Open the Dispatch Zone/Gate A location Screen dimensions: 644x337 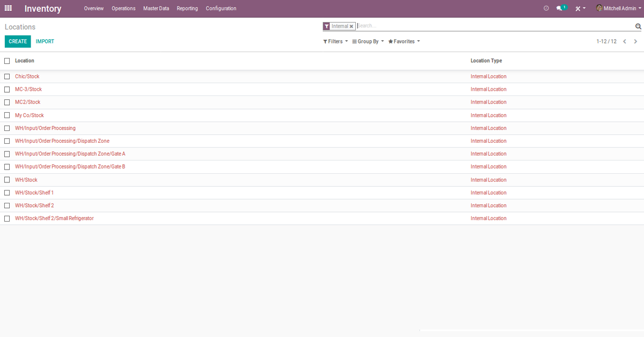tap(70, 154)
